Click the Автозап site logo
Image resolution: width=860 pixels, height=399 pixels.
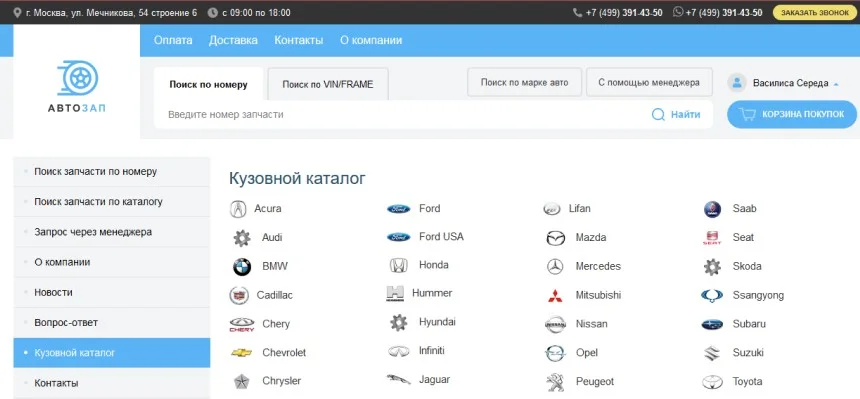77,86
